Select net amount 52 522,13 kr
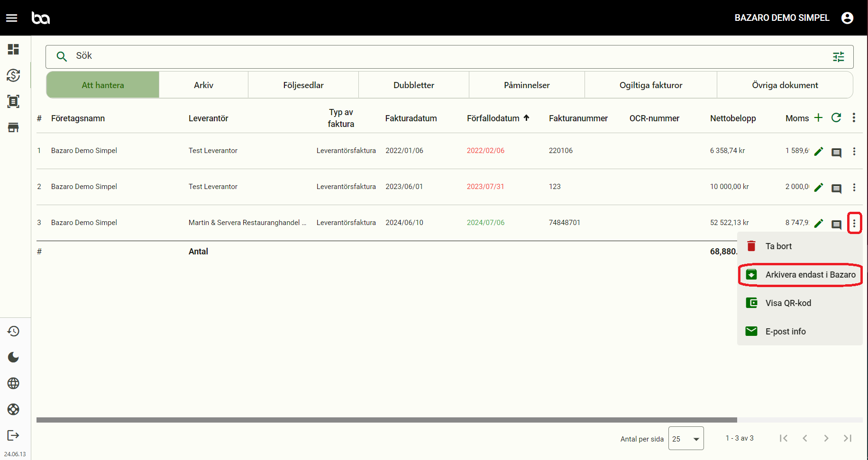This screenshot has height=460, width=868. [x=730, y=223]
